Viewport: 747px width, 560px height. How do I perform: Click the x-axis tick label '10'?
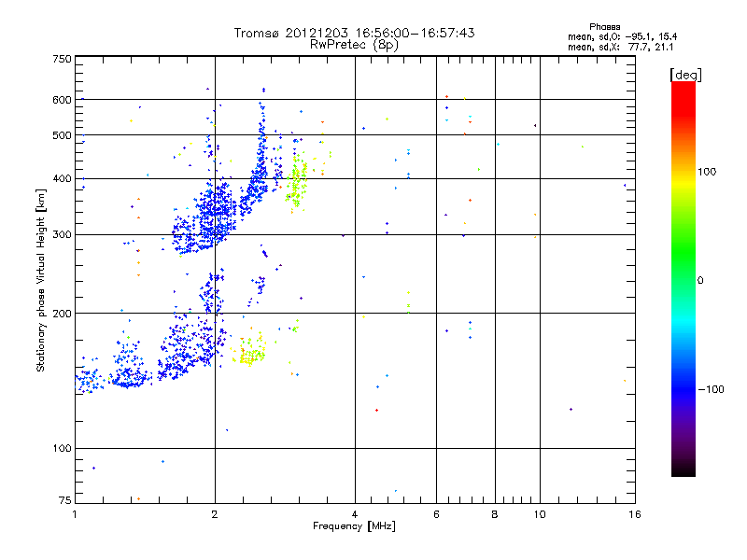click(540, 514)
